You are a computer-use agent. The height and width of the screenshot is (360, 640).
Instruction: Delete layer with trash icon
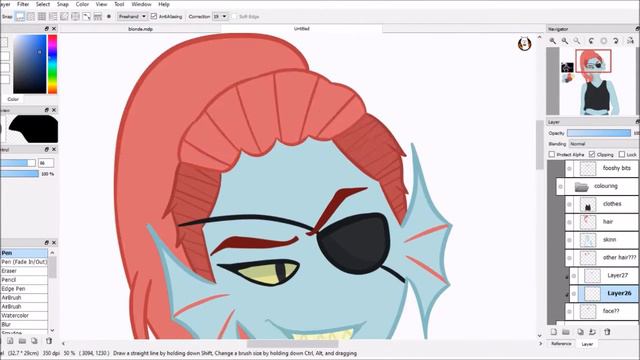[607, 332]
